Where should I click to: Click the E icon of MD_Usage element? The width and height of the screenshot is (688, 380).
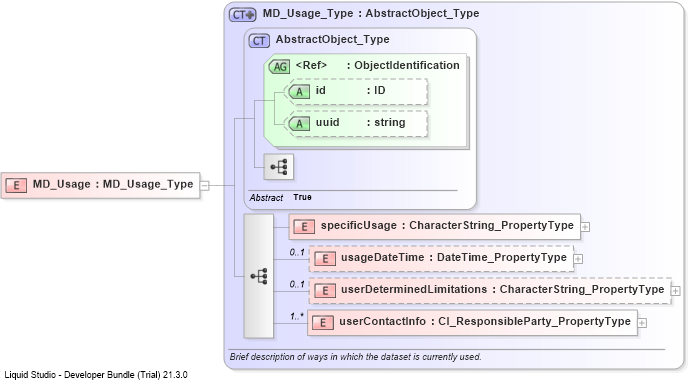pyautogui.click(x=16, y=185)
